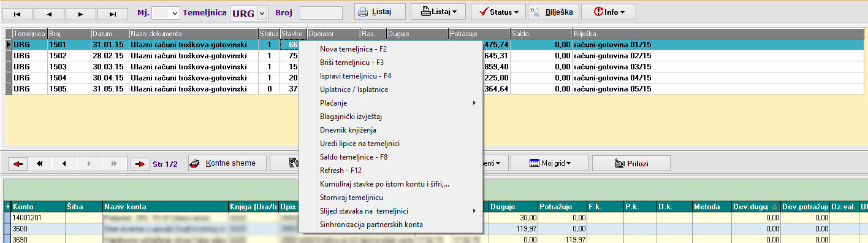Open Blagajnički izvještaj from context menu
This screenshot has width=868, height=243.
click(x=390, y=117)
